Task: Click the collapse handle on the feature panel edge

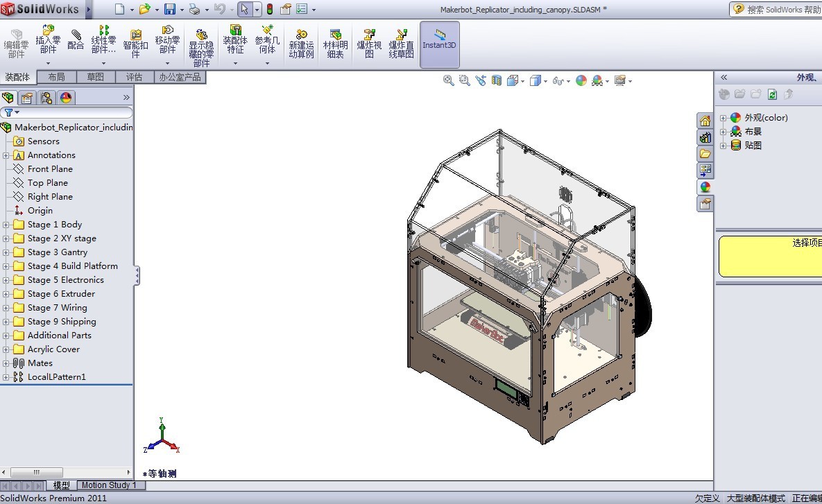Action: tap(137, 276)
